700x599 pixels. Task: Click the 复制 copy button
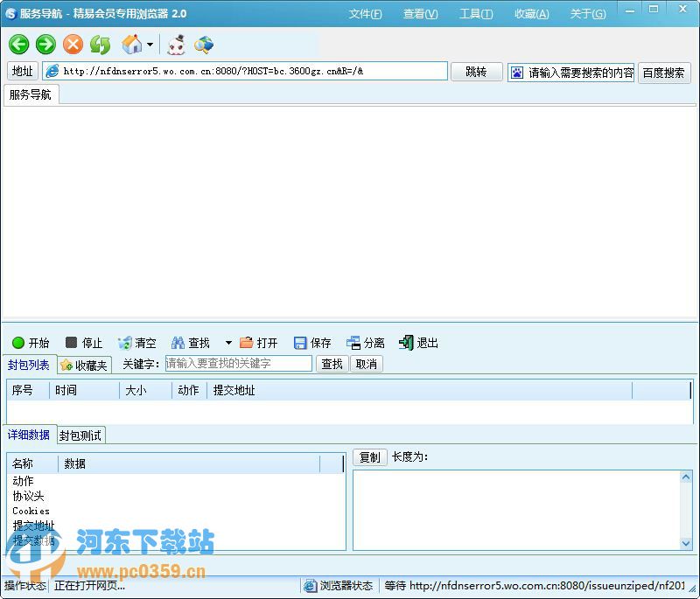(369, 457)
